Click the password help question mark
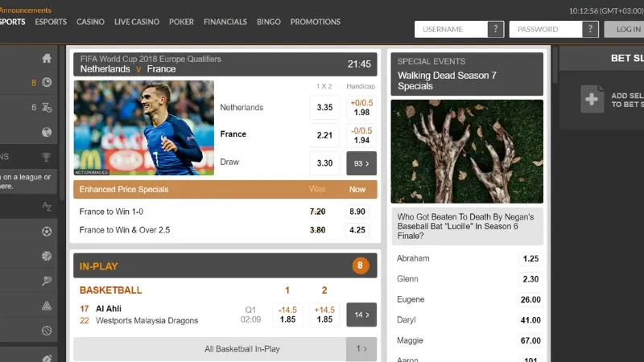This screenshot has height=362, width=644. pos(591,29)
